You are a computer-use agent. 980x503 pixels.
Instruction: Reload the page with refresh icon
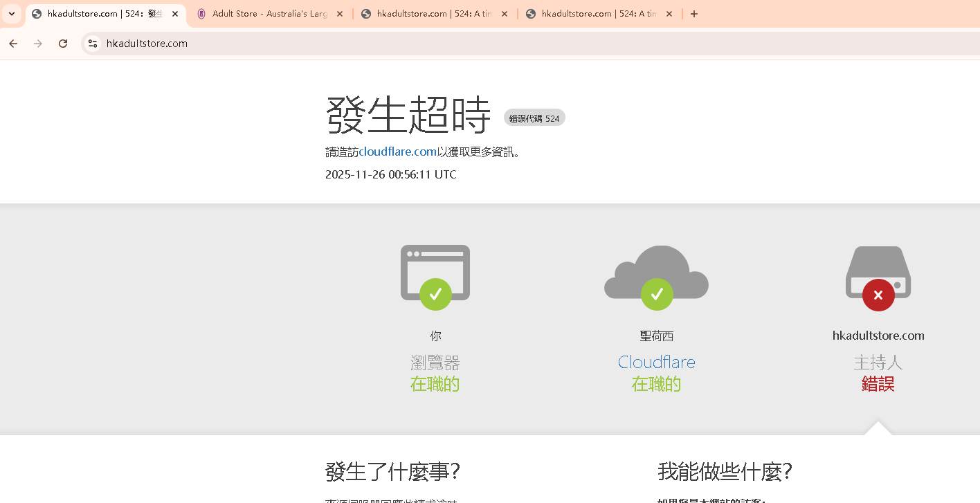click(x=63, y=44)
